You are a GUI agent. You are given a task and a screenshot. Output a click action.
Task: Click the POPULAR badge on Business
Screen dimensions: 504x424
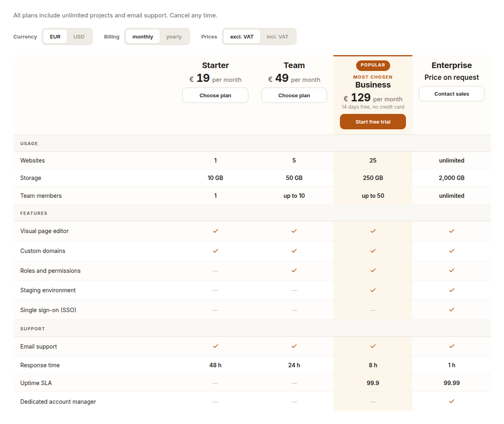click(x=373, y=65)
